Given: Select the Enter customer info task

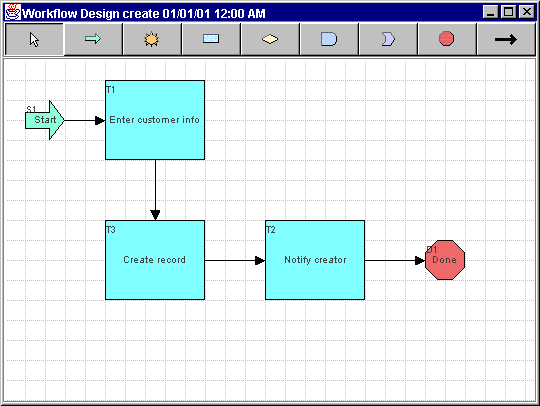Looking at the screenshot, I should pos(155,120).
